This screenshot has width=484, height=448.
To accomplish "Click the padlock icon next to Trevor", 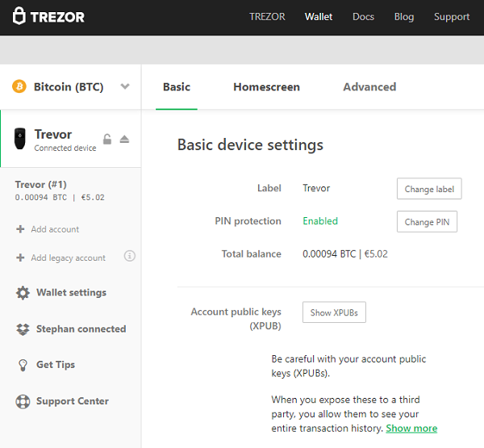I will pyautogui.click(x=107, y=140).
